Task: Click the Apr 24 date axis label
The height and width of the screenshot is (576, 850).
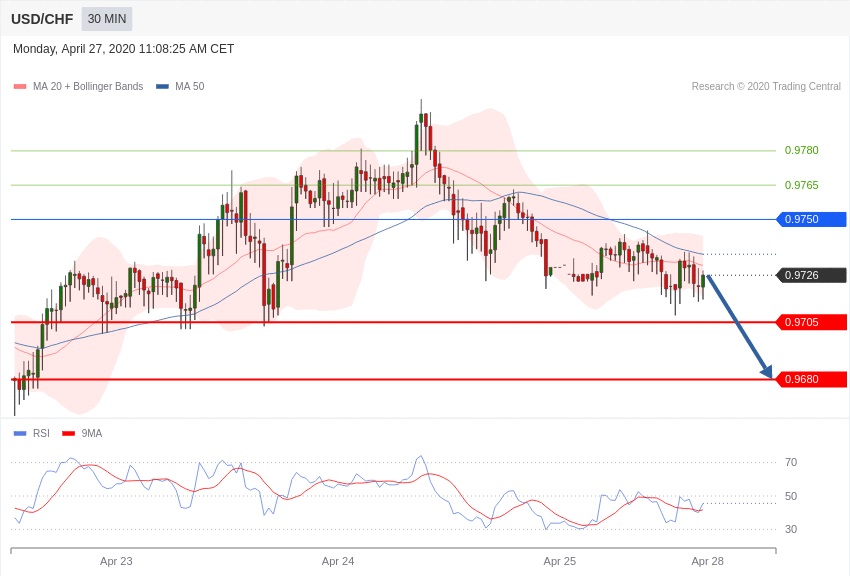Action: (x=338, y=561)
